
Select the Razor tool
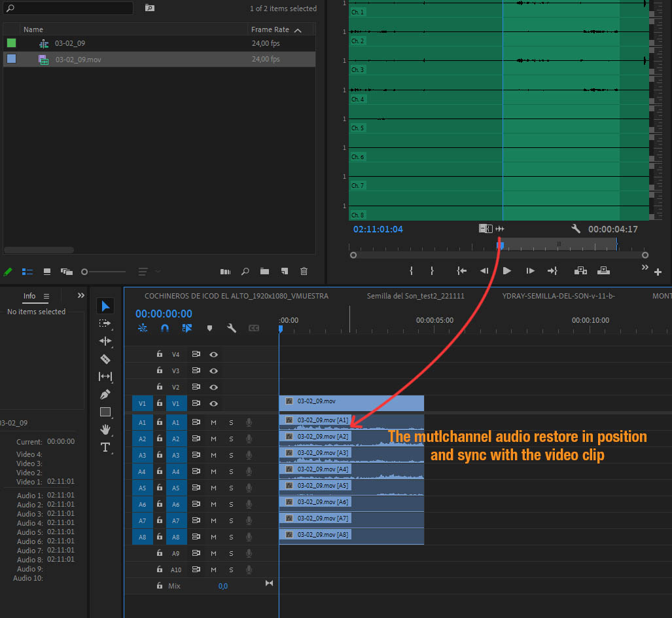(x=105, y=359)
